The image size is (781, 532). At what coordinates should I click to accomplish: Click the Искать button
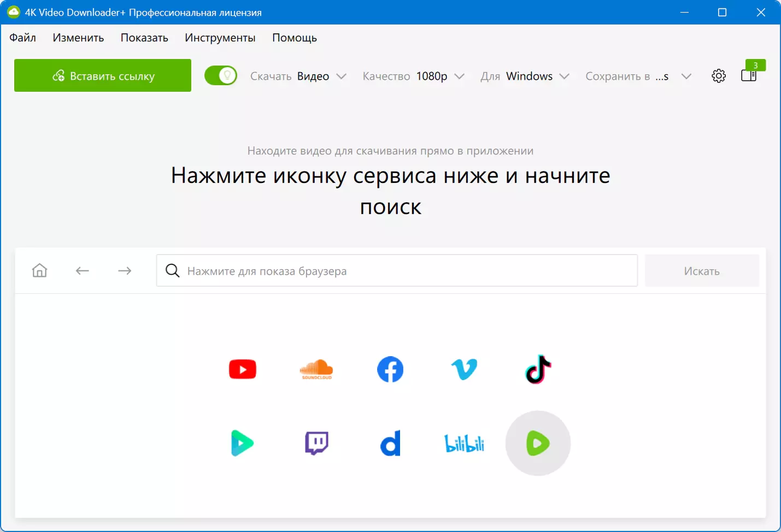(702, 271)
